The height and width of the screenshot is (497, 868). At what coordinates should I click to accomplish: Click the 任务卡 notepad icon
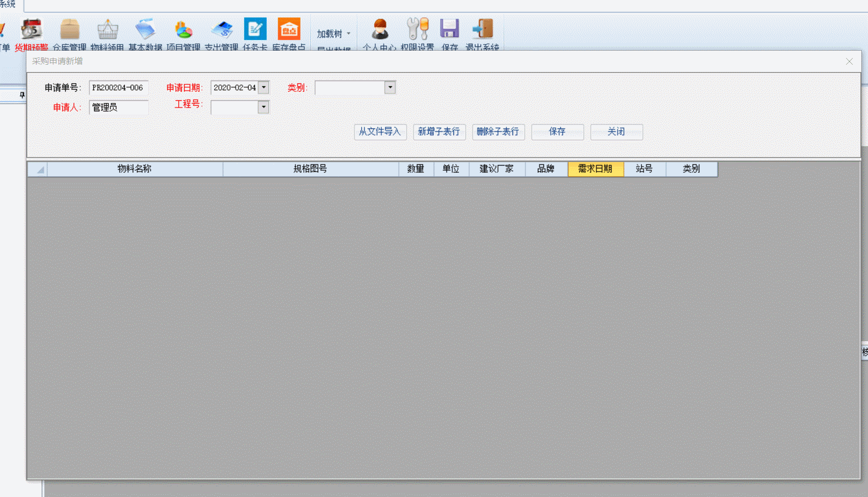click(255, 29)
